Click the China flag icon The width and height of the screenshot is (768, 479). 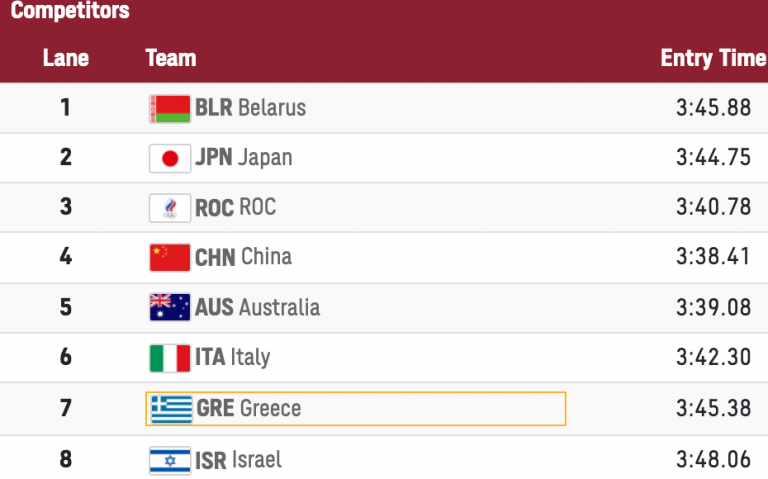click(x=169, y=258)
